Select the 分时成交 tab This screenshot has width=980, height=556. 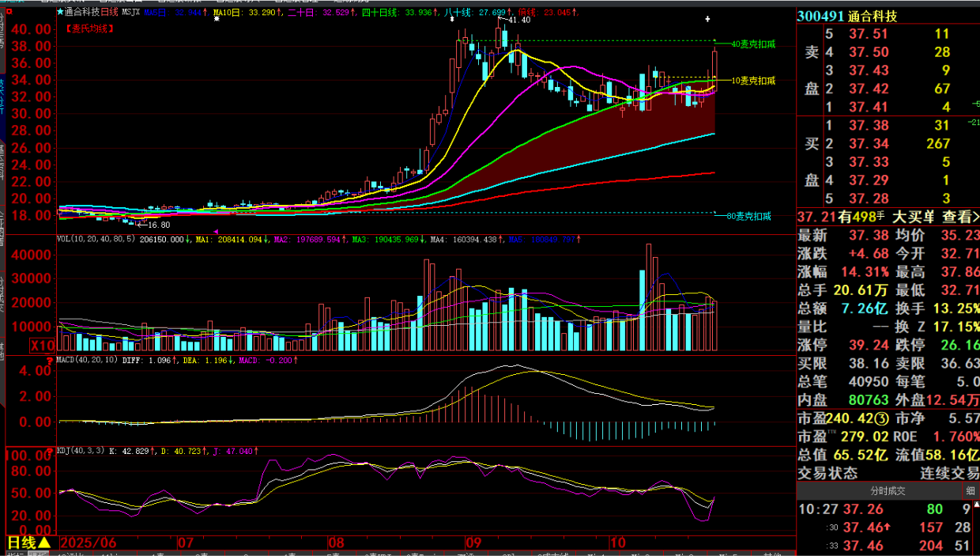click(888, 491)
